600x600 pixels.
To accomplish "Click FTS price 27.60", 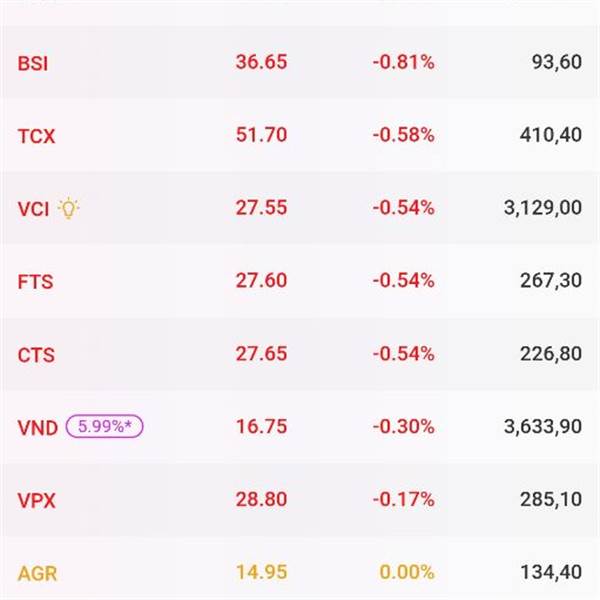I will point(261,280).
